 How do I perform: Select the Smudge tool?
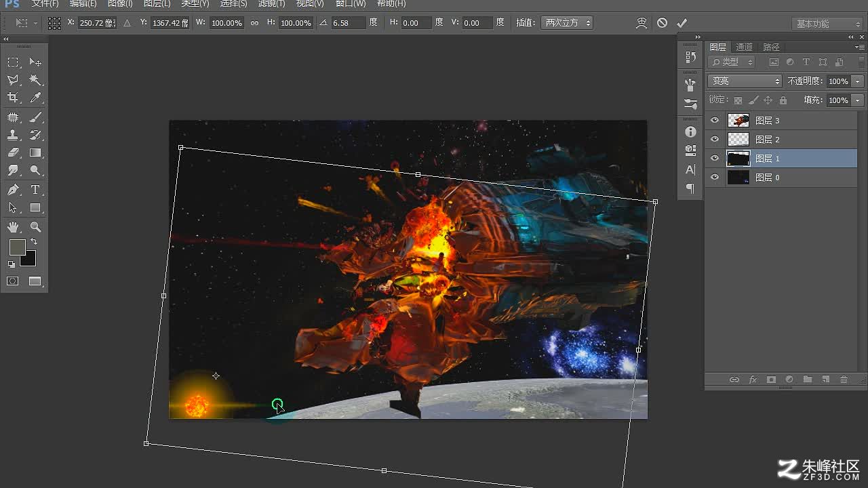tap(13, 171)
